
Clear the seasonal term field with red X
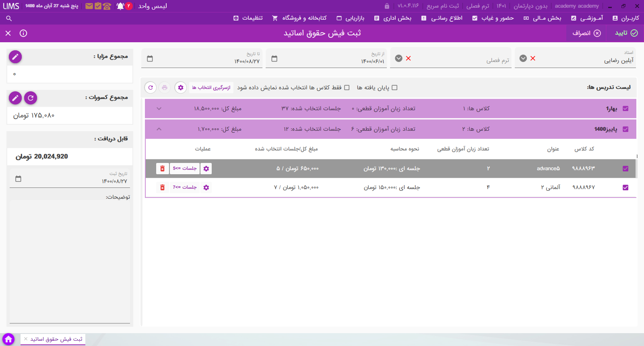click(408, 58)
